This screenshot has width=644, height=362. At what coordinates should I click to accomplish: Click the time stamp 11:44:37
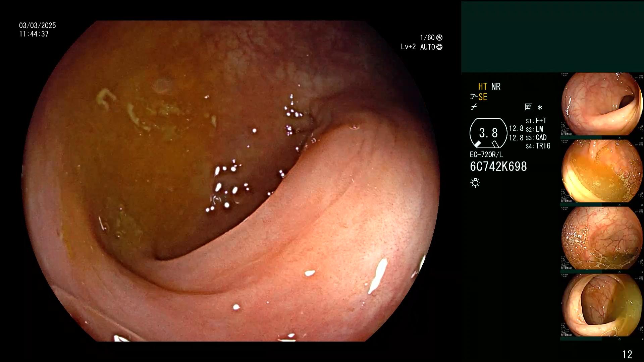pyautogui.click(x=34, y=34)
